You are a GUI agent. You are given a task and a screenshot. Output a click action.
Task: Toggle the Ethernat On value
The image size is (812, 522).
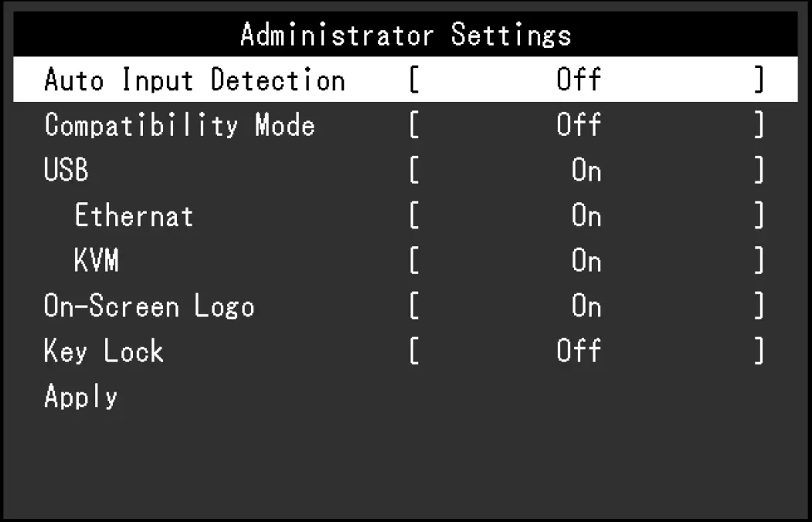pyautogui.click(x=586, y=216)
